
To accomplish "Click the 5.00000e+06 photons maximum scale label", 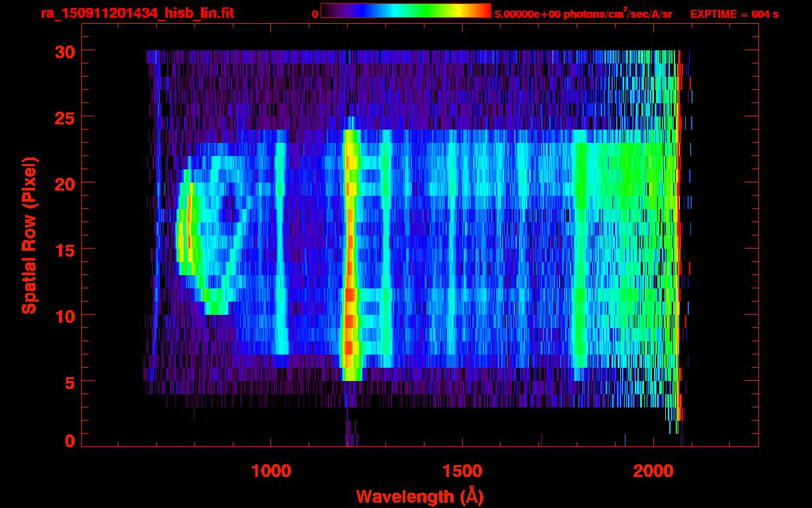I will pos(583,14).
